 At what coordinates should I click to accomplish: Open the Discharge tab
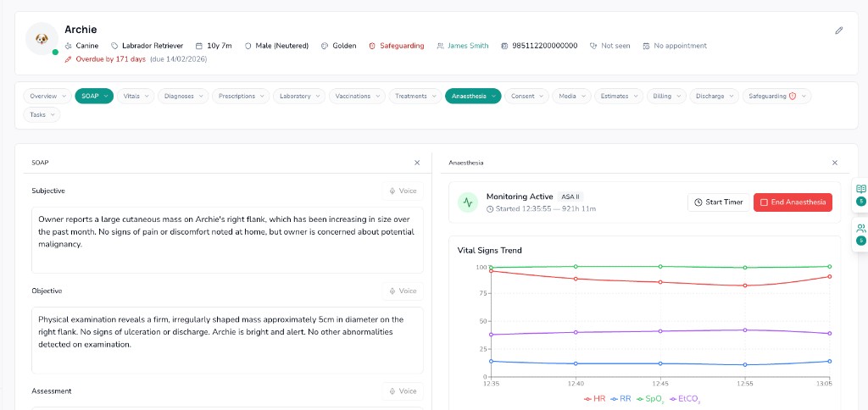(x=714, y=97)
